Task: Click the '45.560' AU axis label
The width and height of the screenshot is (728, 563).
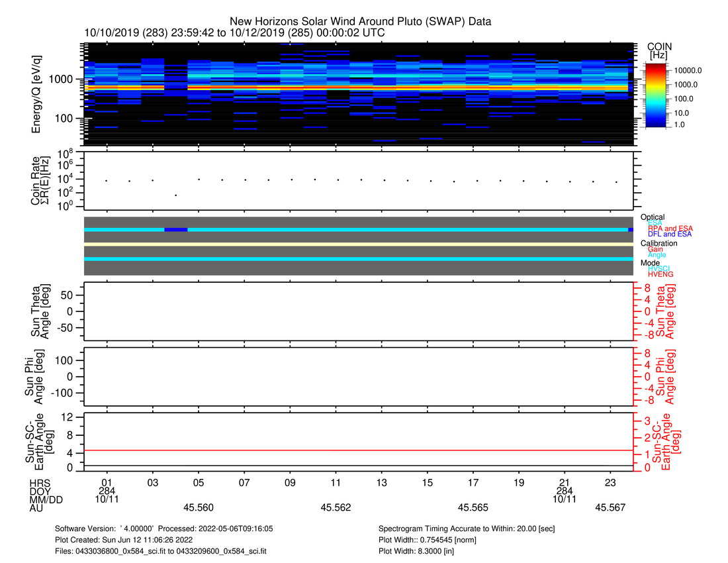Action: click(x=199, y=508)
